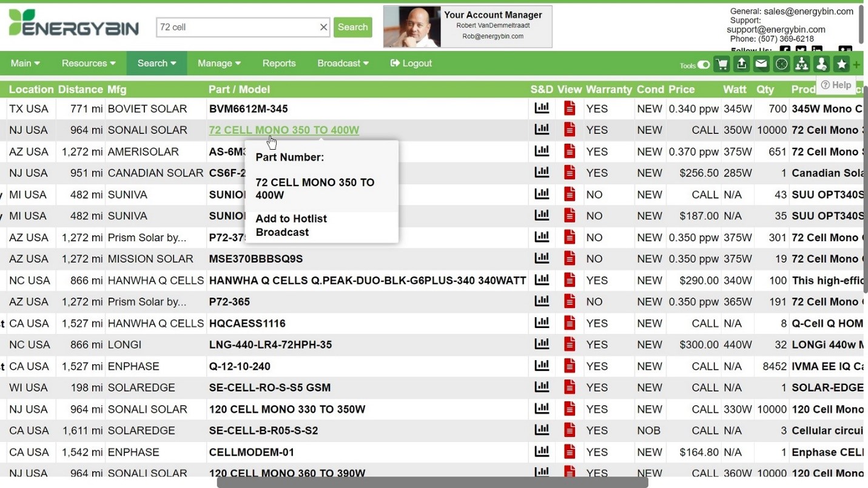Open the envelope mail icon in toolbar
Screen dimensions: 868x488
tap(761, 64)
